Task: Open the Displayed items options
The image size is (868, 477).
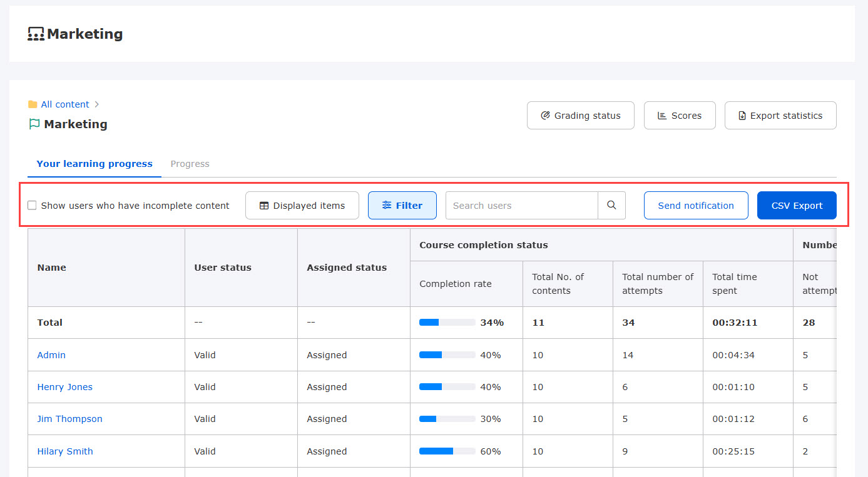Action: click(x=302, y=205)
